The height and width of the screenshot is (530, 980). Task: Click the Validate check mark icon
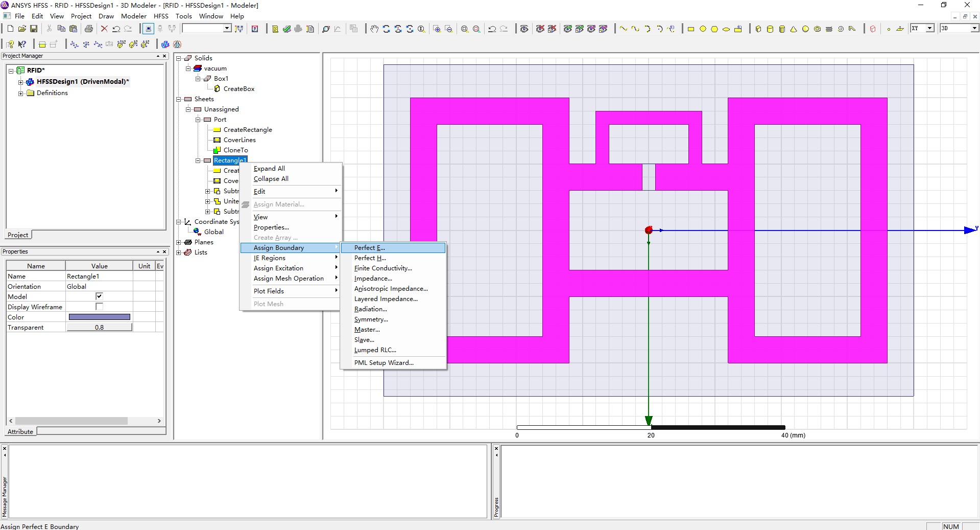click(286, 29)
